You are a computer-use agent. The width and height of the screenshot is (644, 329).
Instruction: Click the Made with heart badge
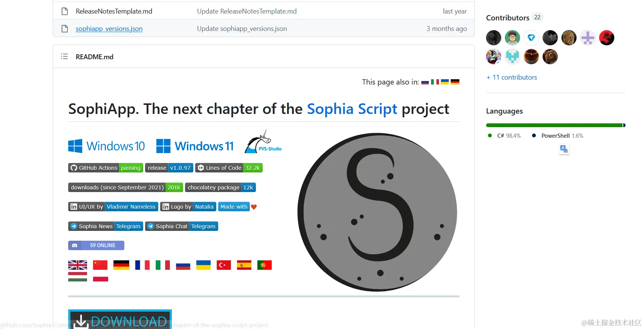pyautogui.click(x=238, y=207)
